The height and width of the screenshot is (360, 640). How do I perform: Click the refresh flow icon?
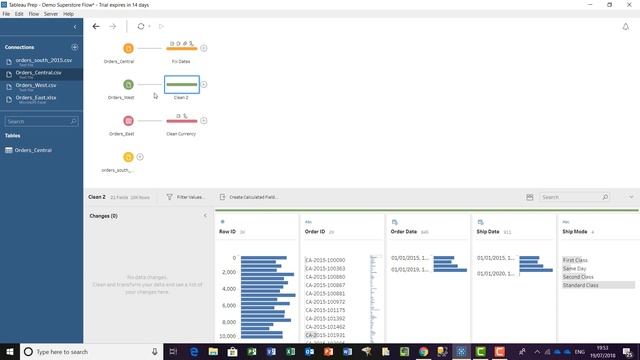(141, 26)
